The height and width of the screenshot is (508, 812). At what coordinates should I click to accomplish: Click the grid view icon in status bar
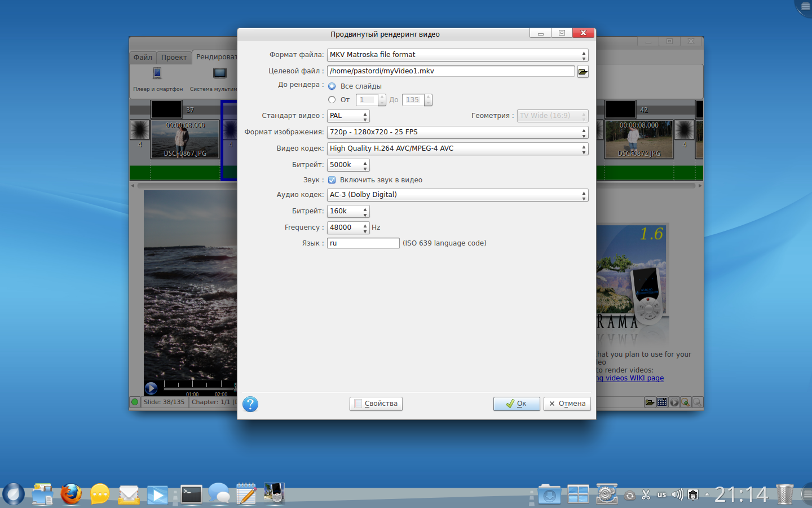point(662,402)
